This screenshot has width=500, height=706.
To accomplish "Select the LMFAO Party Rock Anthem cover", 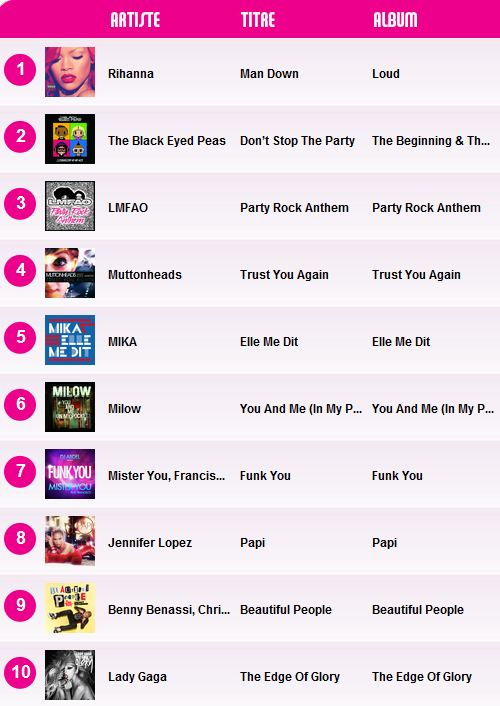I will click(x=70, y=206).
